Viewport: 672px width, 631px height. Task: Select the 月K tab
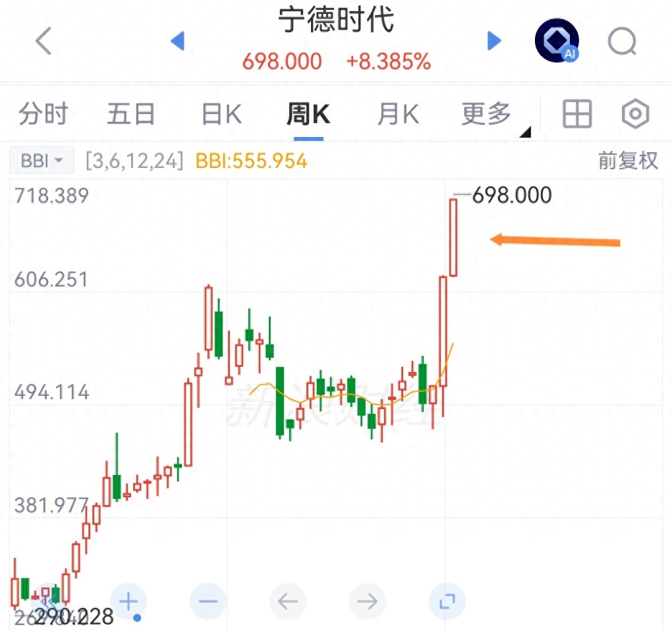pyautogui.click(x=398, y=114)
